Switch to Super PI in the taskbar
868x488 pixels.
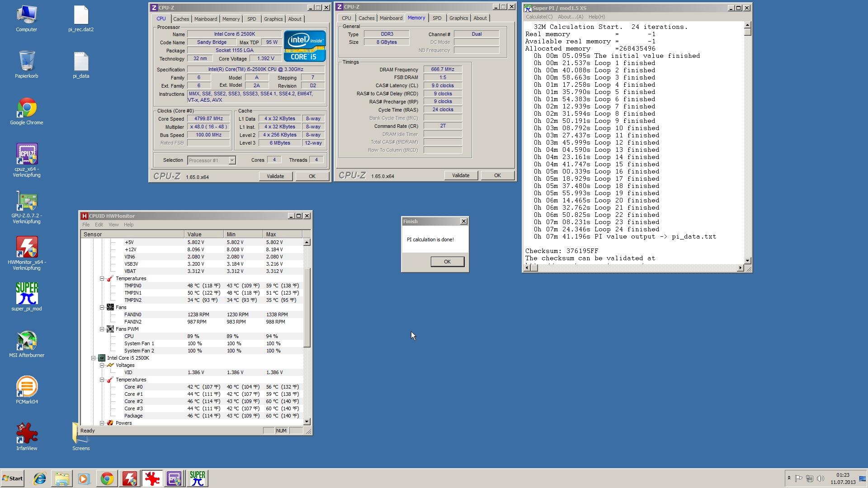[x=198, y=479]
